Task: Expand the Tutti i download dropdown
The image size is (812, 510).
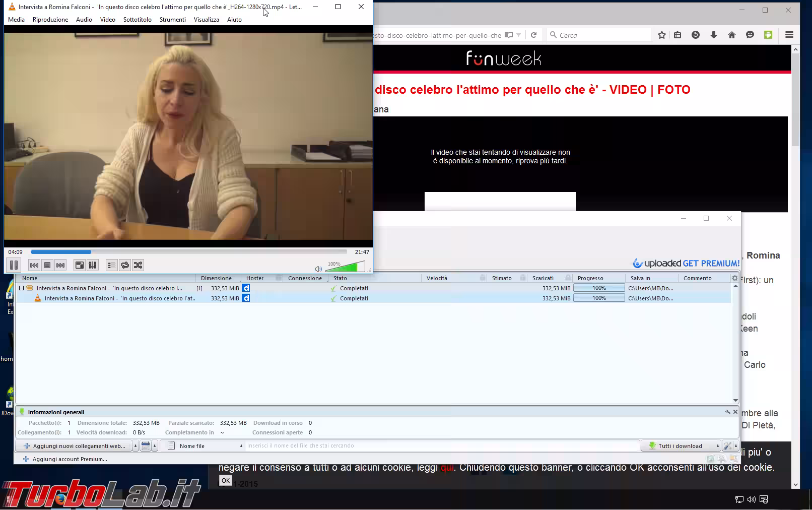Action: (x=717, y=446)
